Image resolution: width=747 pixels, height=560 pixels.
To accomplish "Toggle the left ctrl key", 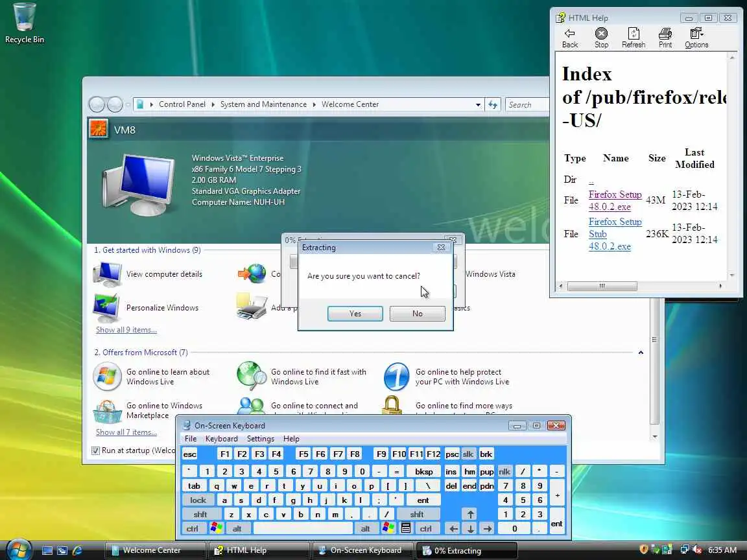I will click(193, 528).
